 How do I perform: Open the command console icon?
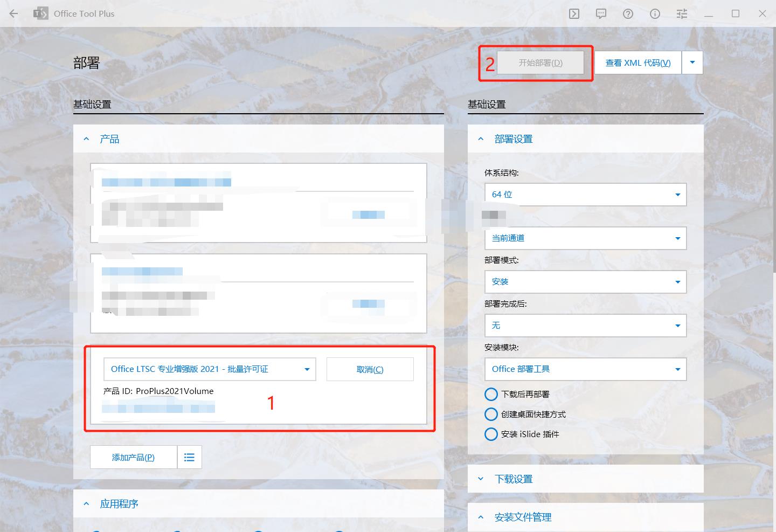574,14
